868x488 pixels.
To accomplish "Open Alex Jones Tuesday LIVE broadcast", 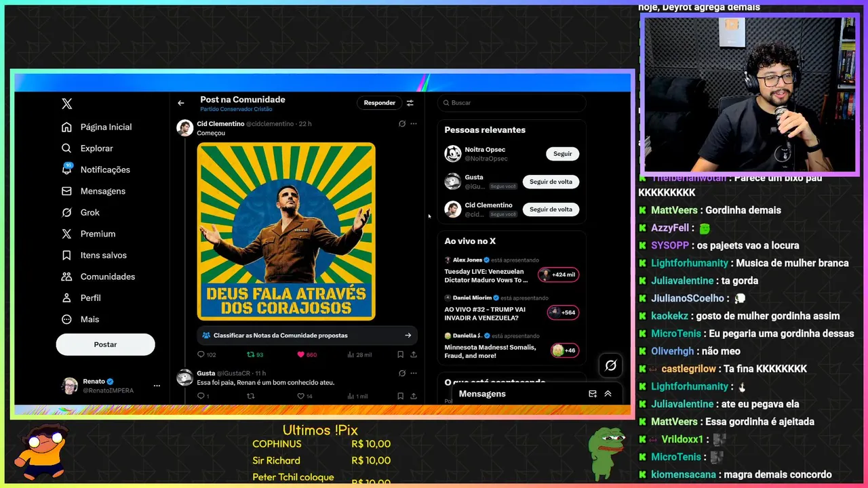I will [x=486, y=276].
